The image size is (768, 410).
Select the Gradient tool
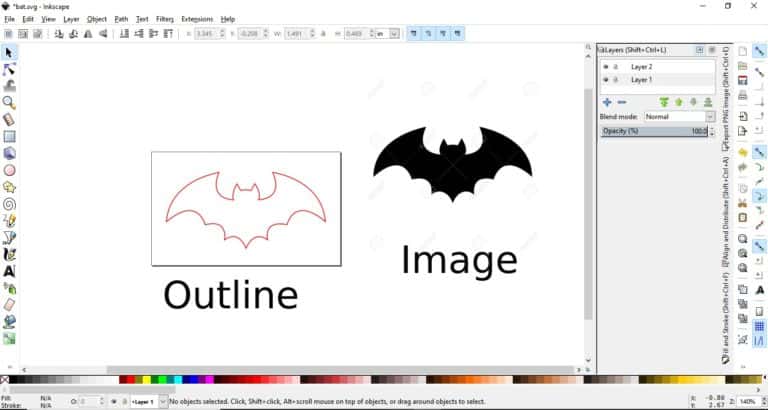(9, 338)
